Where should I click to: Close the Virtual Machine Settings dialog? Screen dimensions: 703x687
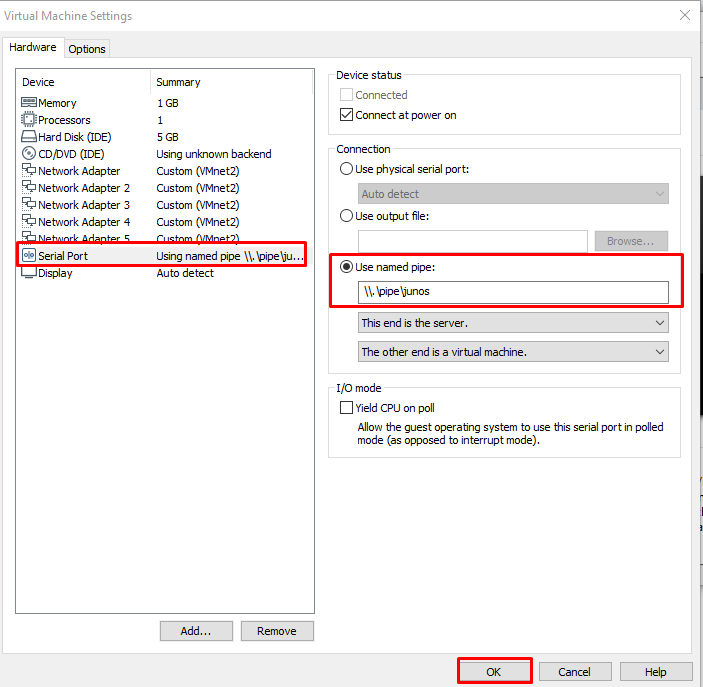(685, 15)
